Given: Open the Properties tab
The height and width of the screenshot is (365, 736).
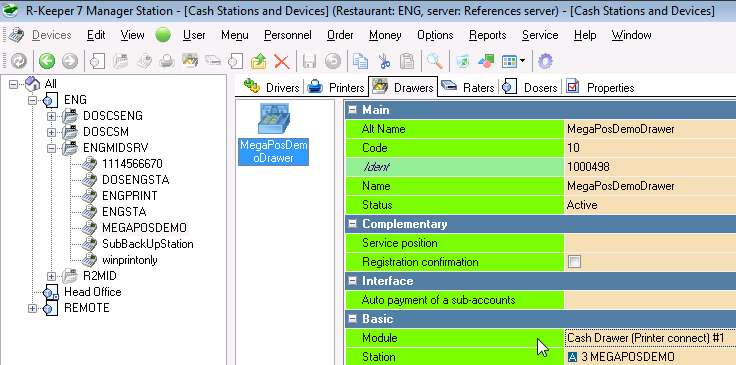Looking at the screenshot, I should click(x=601, y=87).
